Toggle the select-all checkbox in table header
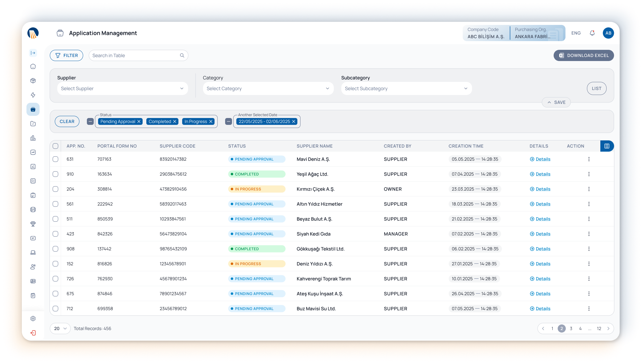 click(x=55, y=146)
